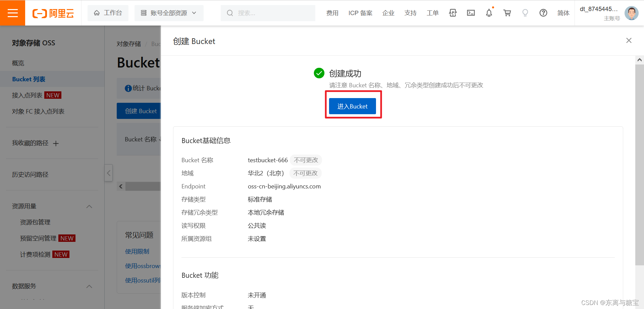This screenshot has height=309, width=644.
Task: Close the 创建 Bucket panel
Action: pyautogui.click(x=629, y=40)
